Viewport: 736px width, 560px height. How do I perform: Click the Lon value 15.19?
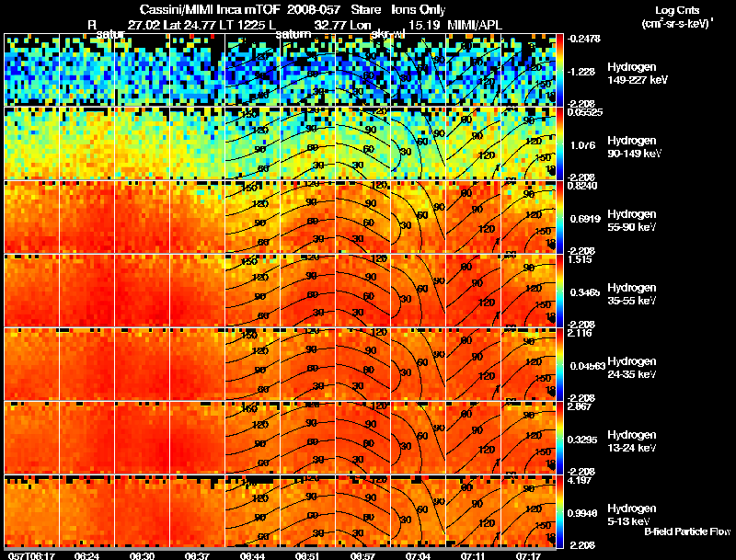(x=424, y=25)
